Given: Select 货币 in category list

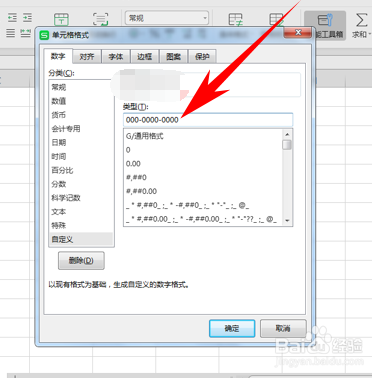Looking at the screenshot, I should coord(81,115).
